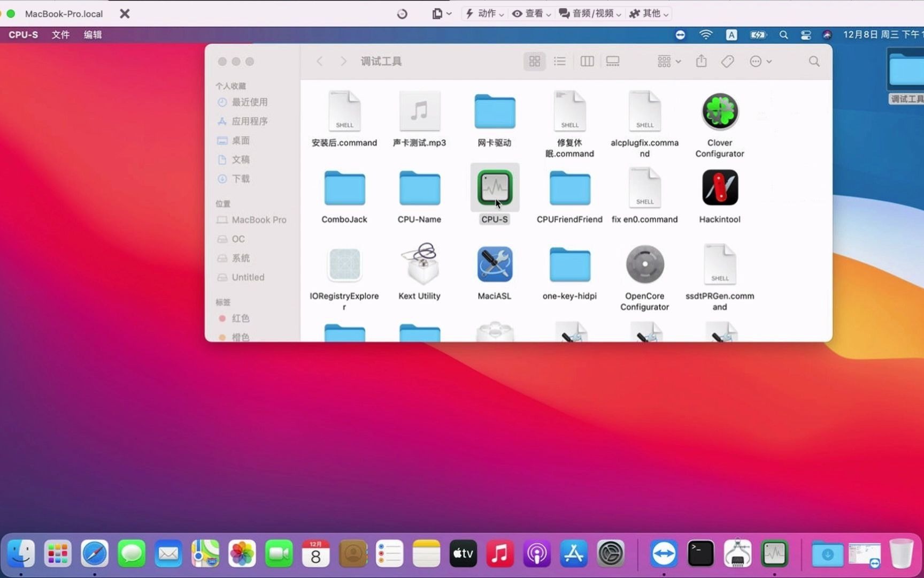Select the 修复休眠.command file

coord(569,111)
